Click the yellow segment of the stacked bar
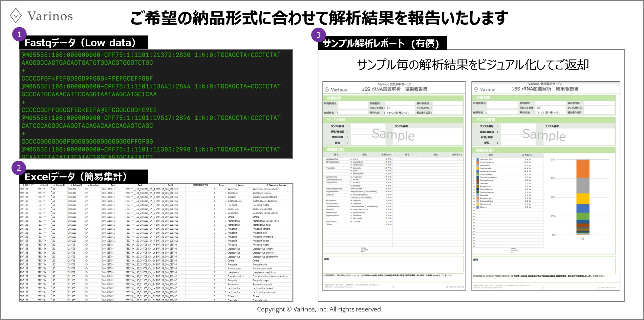644x320 pixels. 583,199
